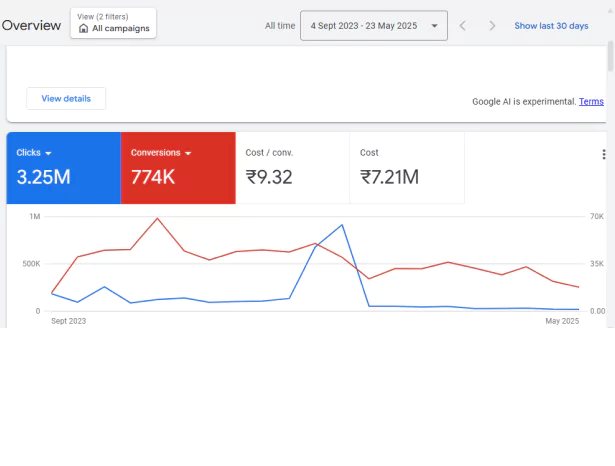Click the red conversions line peak
This screenshot has width=615, height=466.
coord(157,218)
